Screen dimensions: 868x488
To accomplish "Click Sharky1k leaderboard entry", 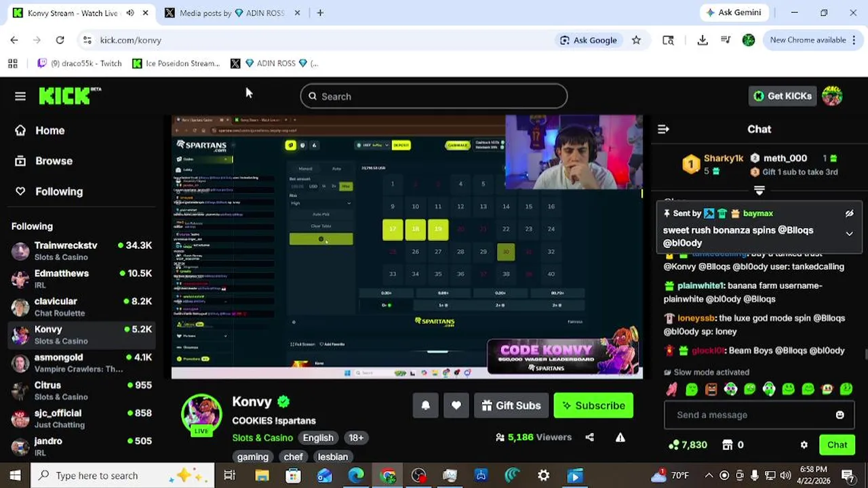I will tap(713, 164).
